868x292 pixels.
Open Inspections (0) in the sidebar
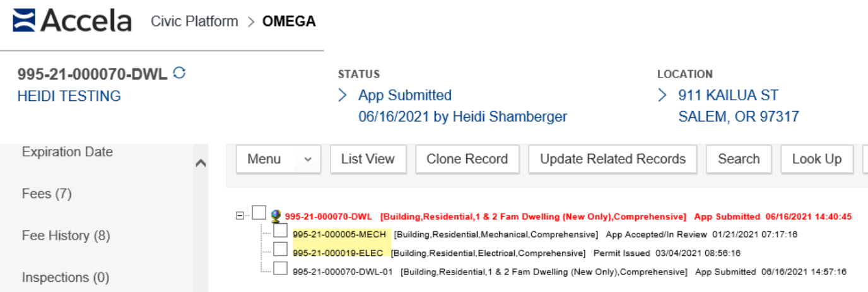[x=66, y=277]
